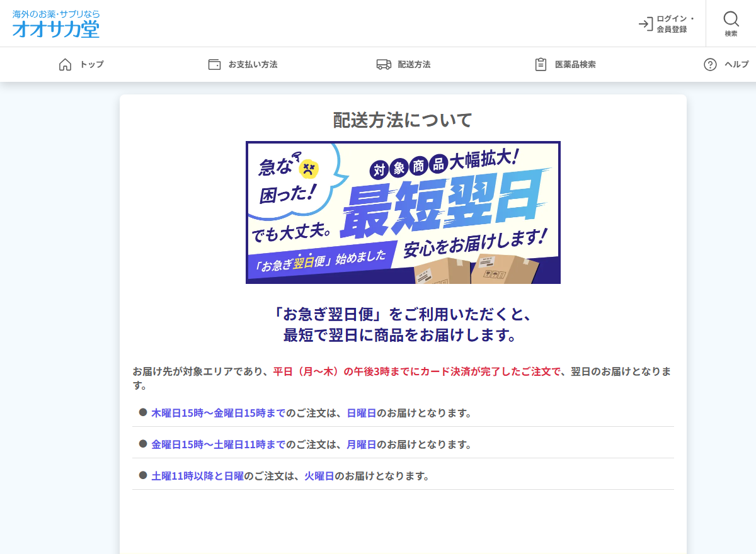Open お支払い方法 menu item
Image resolution: width=756 pixels, height=554 pixels.
(x=253, y=64)
